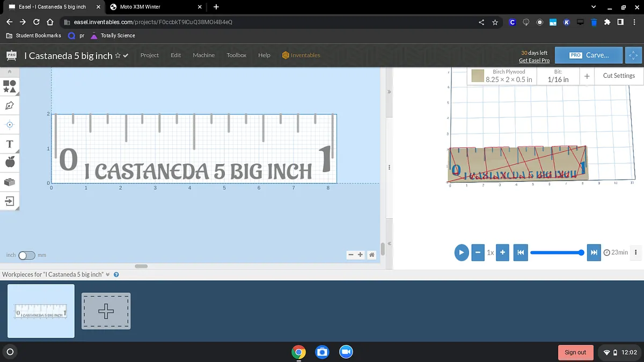644x362 pixels.
Task: Collapse the left tool sidebar chevron
Action: tap(9, 71)
